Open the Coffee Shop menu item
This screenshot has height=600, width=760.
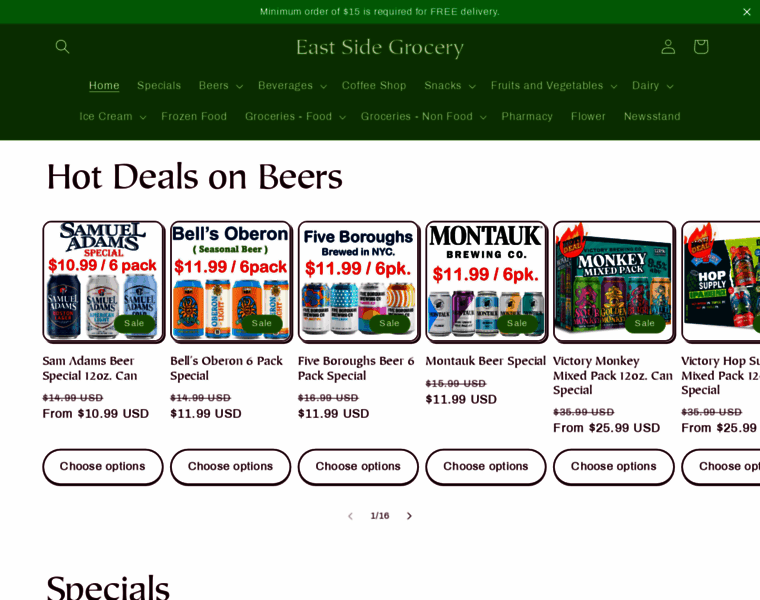click(374, 86)
